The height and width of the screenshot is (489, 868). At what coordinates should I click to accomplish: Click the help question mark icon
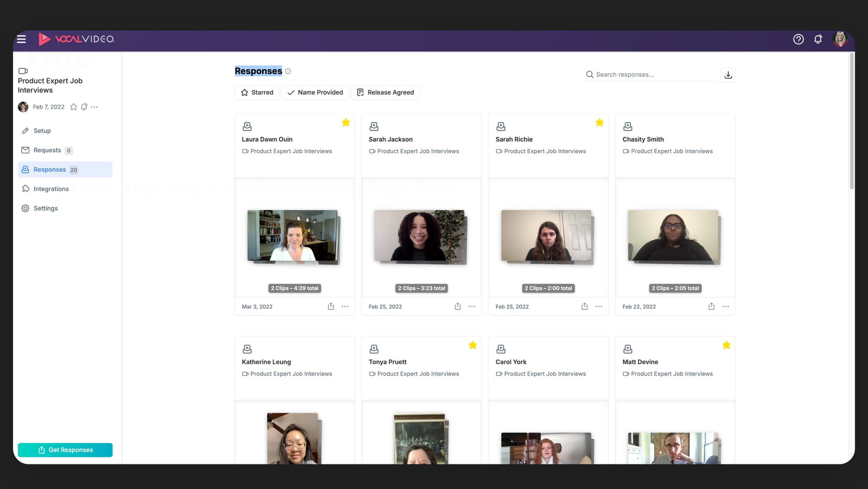798,39
